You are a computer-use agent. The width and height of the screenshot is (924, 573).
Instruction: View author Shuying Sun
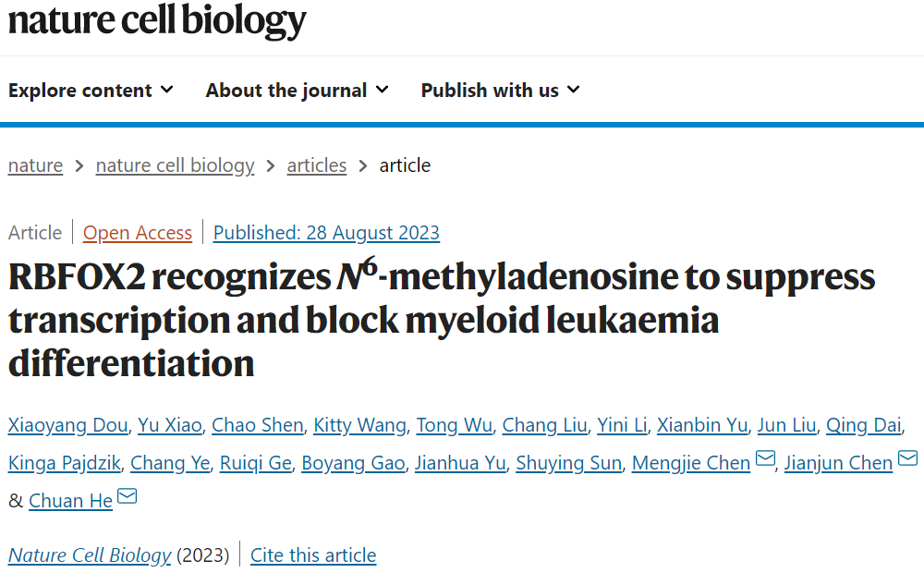tap(568, 463)
